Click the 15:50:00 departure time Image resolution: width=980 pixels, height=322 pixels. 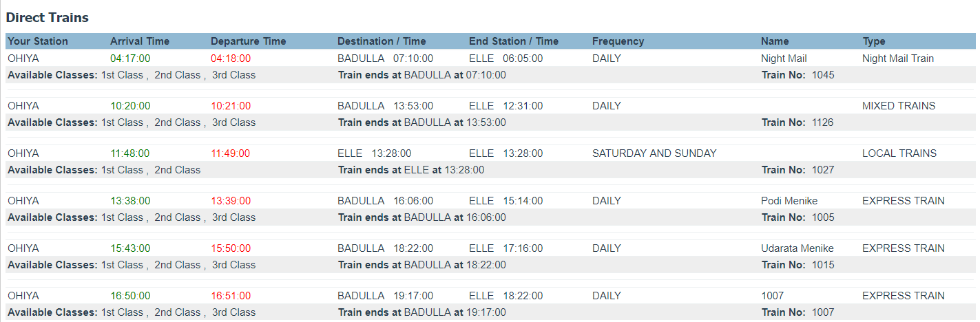(x=231, y=248)
